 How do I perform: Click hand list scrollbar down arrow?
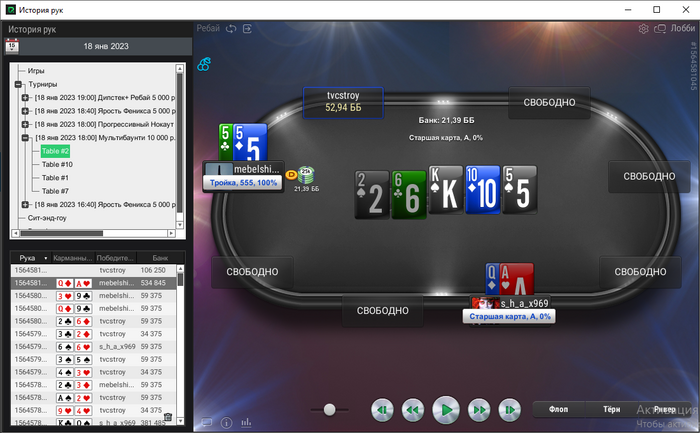[180, 421]
